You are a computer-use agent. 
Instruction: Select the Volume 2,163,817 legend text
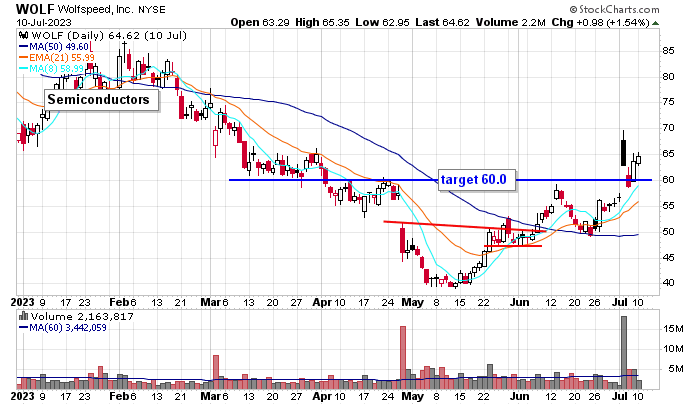point(82,317)
